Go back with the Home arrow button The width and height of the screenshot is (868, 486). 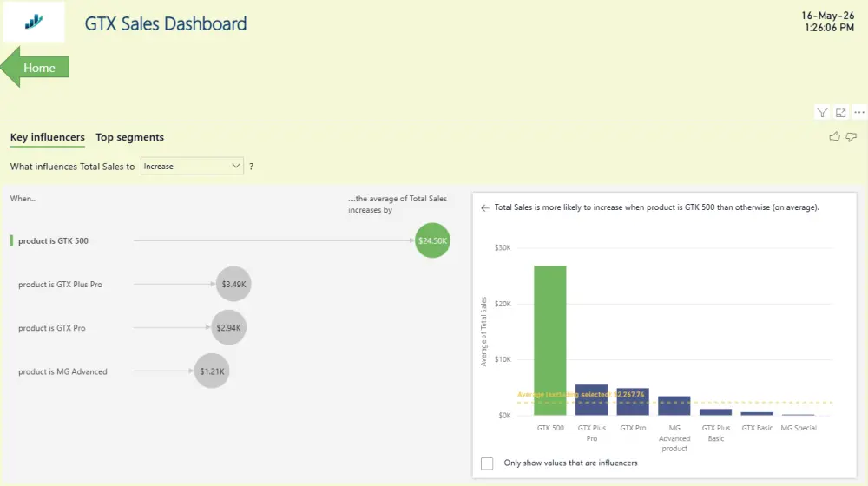pos(35,68)
